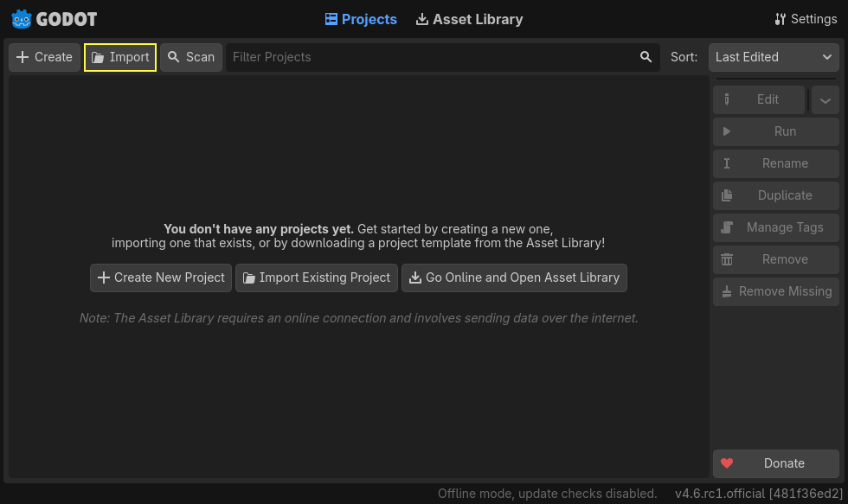Click the rename cursor icon on Rename
848x504 pixels.
727,163
